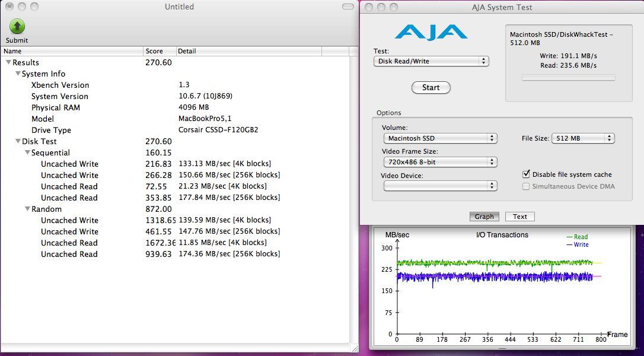644x356 pixels.
Task: Click the AJA test progress bar
Action: point(569,77)
